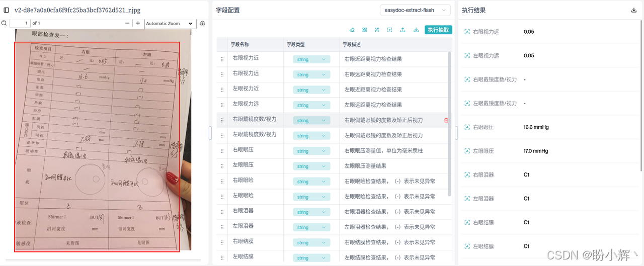
Task: Click the C1 value of 右眼结膜 result
Action: [x=527, y=222]
